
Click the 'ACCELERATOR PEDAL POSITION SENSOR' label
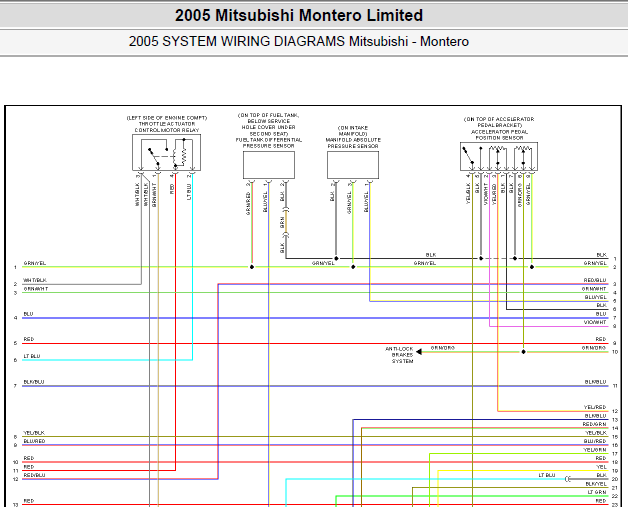(x=499, y=135)
